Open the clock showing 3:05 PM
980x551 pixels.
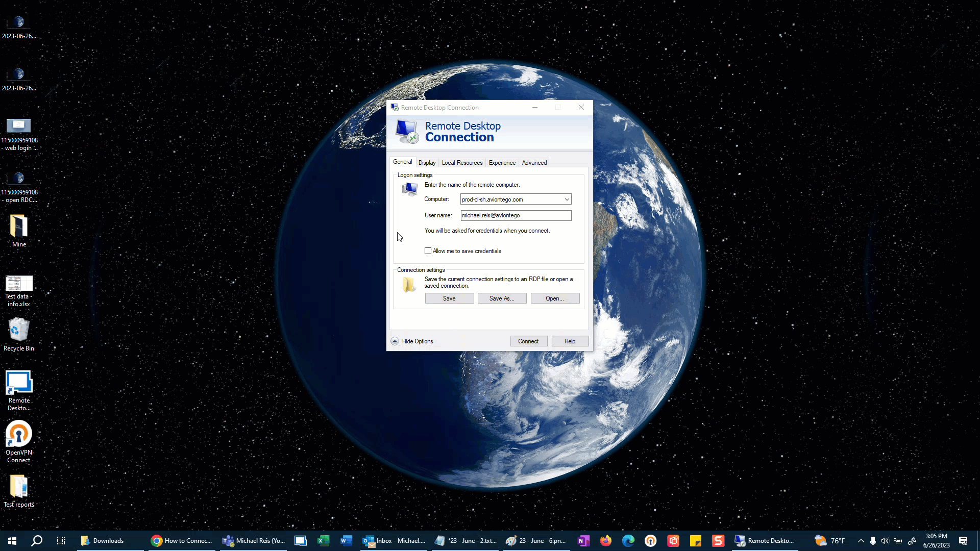[936, 541]
